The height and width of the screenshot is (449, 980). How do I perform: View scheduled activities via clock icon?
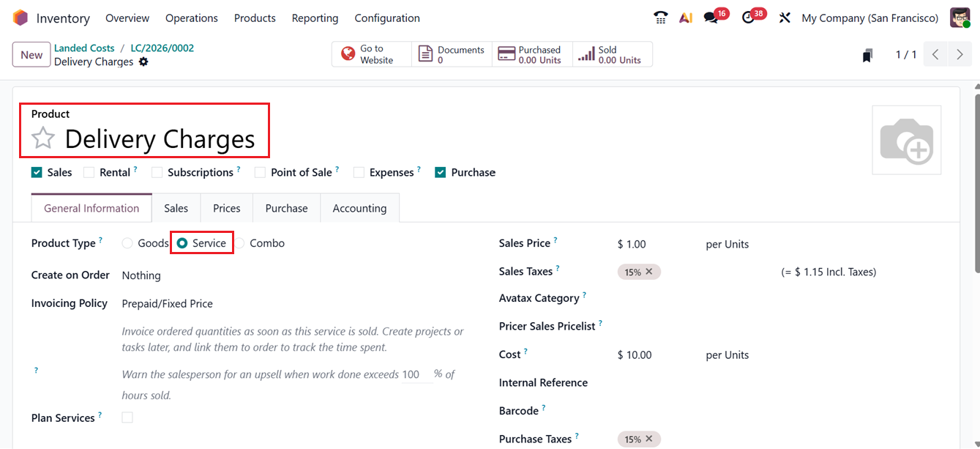pos(748,17)
